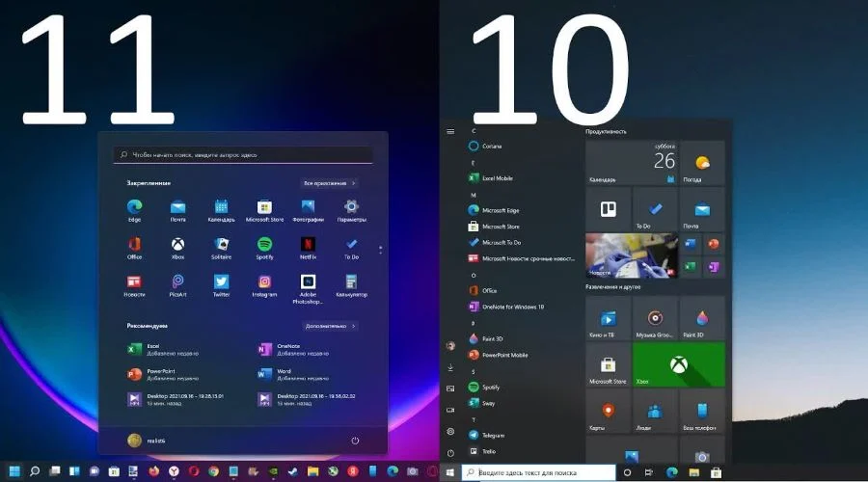Open the news photo live tile
The image size is (868, 482).
[x=632, y=255]
